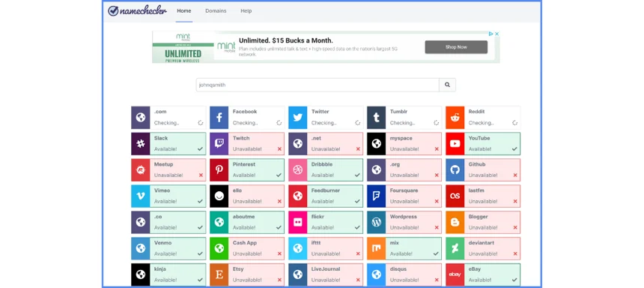Open the Pinterest Available result
Screen dimensions: 644x288
[247, 170]
